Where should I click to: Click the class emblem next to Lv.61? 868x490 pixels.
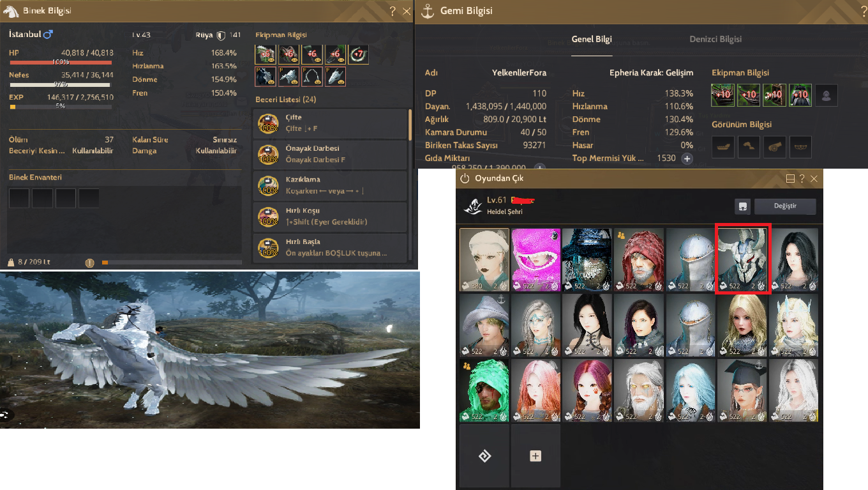pyautogui.click(x=473, y=206)
